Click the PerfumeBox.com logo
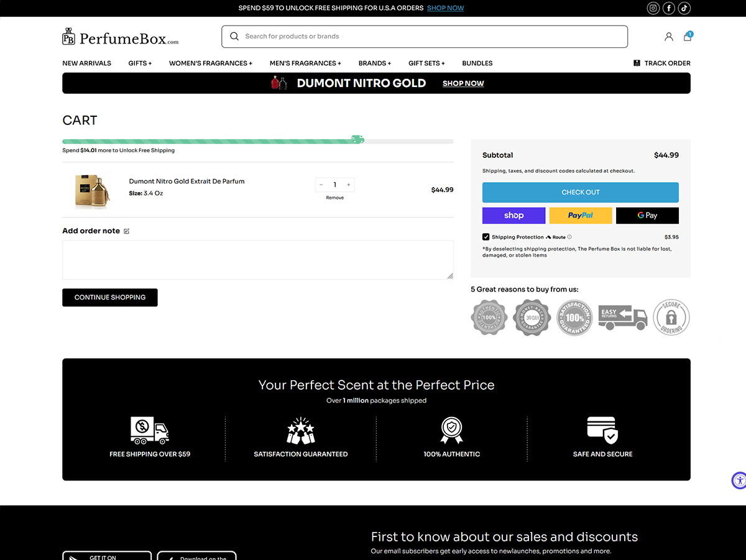 121,37
